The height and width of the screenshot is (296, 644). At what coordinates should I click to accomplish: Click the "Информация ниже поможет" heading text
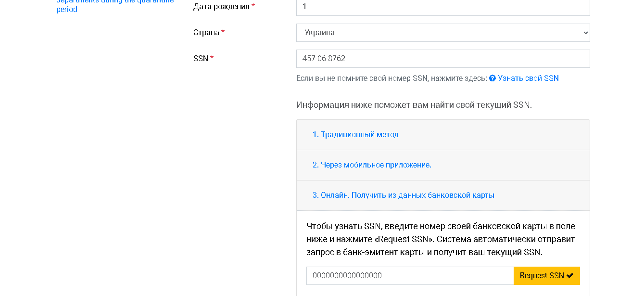tap(414, 105)
